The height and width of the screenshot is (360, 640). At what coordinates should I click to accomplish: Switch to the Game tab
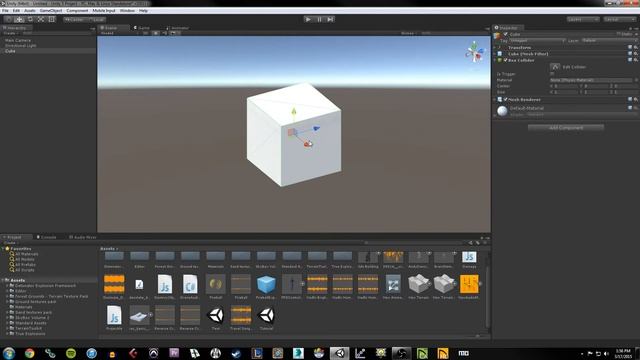coord(142,28)
